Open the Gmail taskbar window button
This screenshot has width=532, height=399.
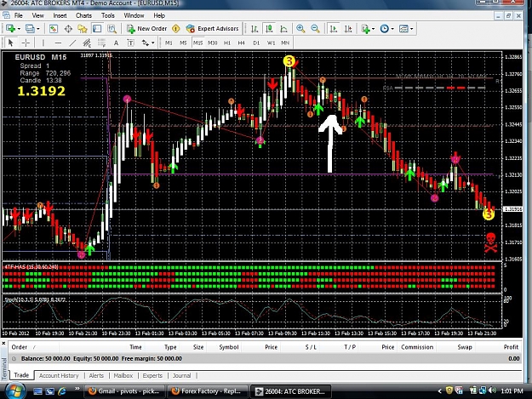click(123, 391)
